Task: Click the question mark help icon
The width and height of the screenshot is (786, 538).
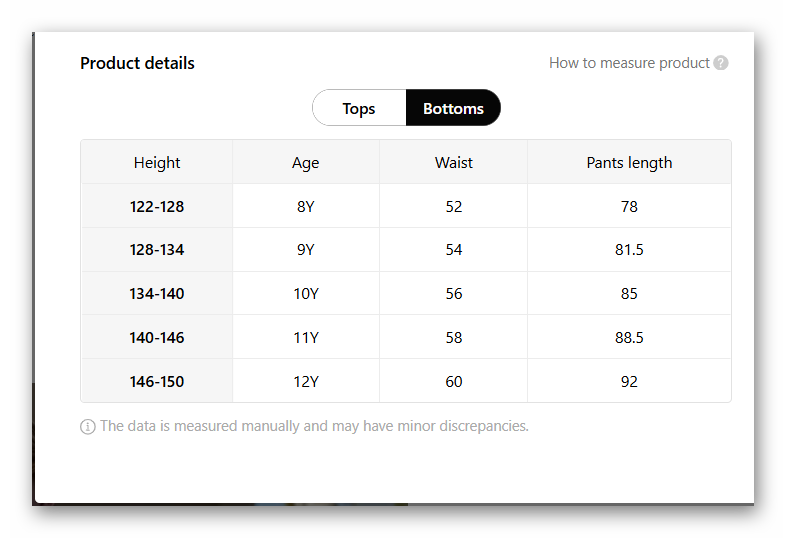Action: click(x=721, y=63)
